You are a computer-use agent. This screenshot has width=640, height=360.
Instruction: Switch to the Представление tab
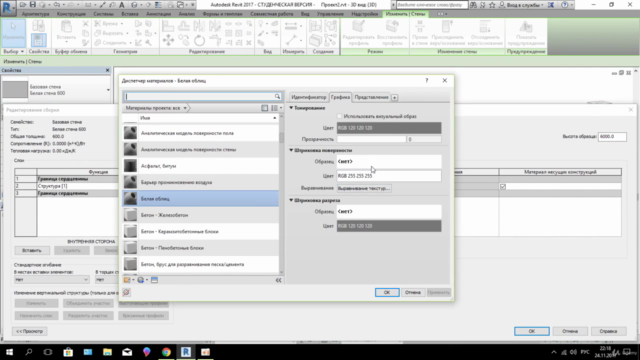point(371,97)
